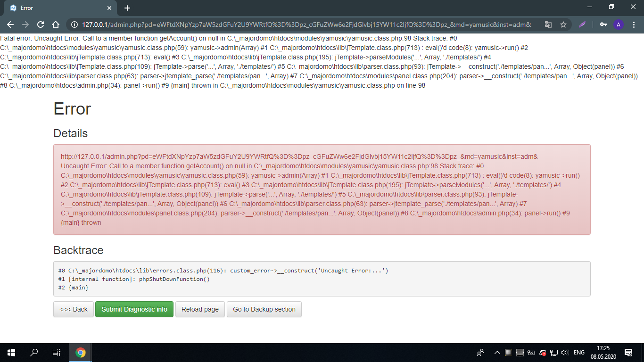Open the Chrome profile avatar A
The height and width of the screenshot is (362, 644).
(619, 25)
